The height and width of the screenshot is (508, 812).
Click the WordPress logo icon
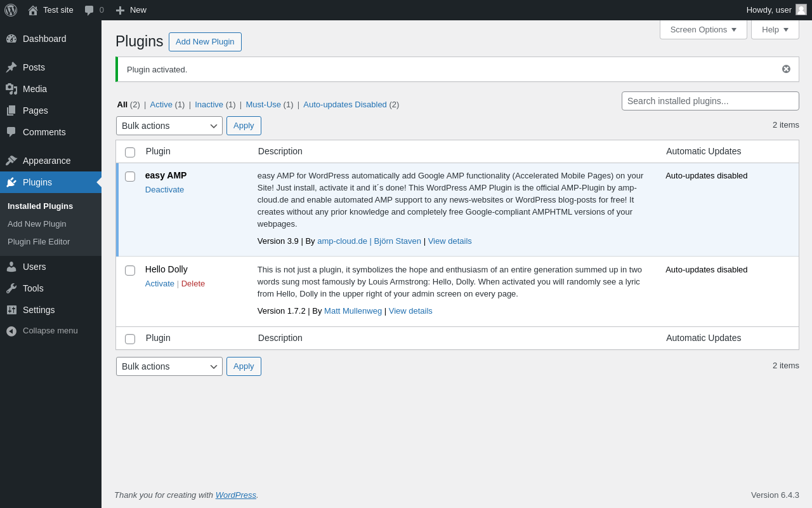tap(11, 10)
